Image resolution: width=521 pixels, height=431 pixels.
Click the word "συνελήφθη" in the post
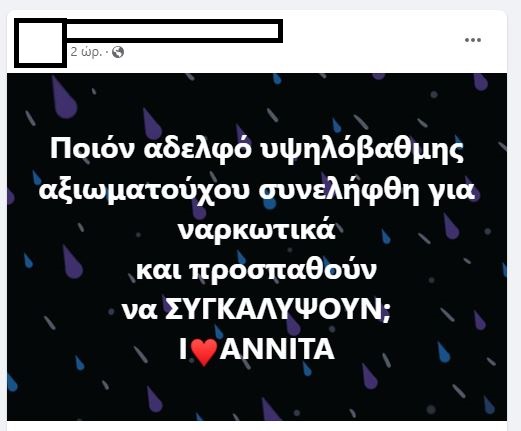339,191
